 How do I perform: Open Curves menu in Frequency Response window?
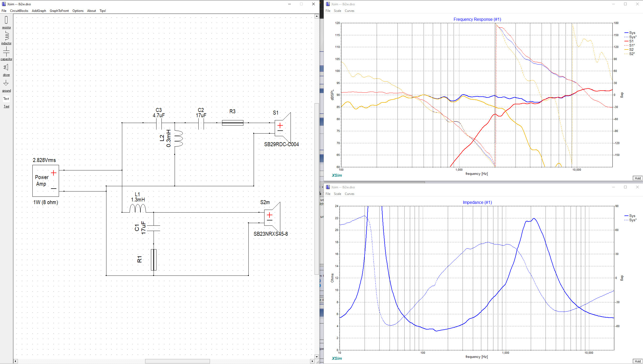(x=350, y=11)
